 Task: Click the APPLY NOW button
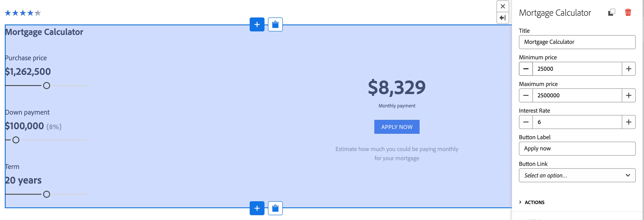[397, 127]
